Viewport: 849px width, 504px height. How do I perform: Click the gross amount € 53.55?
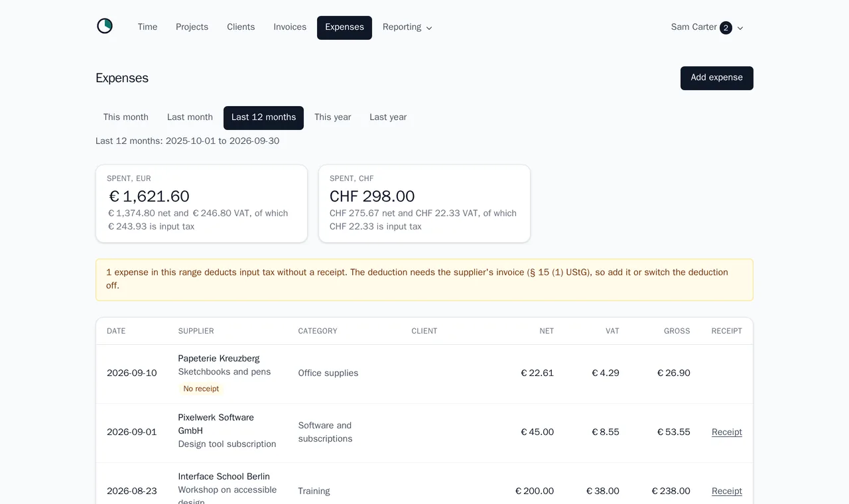point(674,432)
